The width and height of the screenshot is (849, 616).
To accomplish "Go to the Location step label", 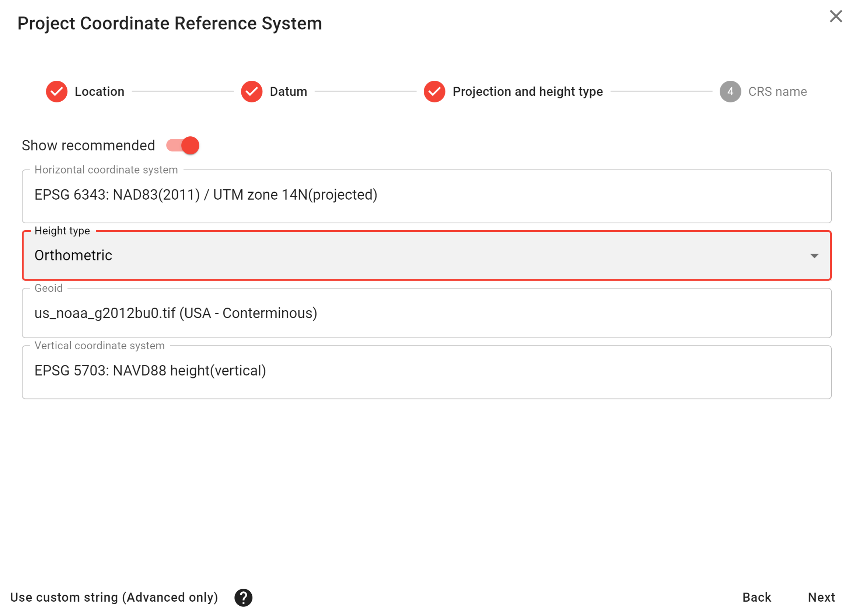I will (x=99, y=91).
